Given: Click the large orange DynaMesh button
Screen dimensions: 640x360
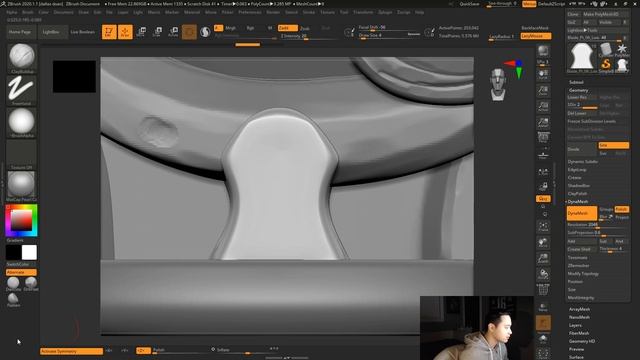Looking at the screenshot, I should tap(582, 213).
